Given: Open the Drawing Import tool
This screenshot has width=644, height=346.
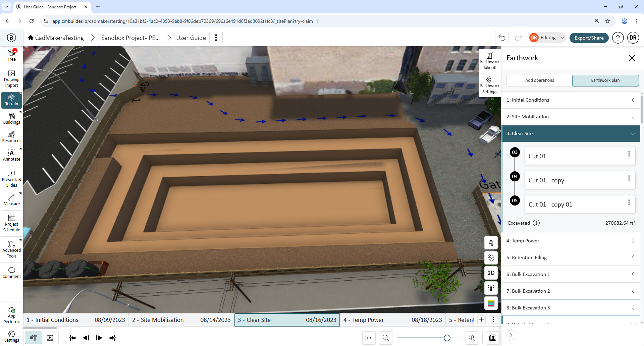Looking at the screenshot, I should point(12,79).
